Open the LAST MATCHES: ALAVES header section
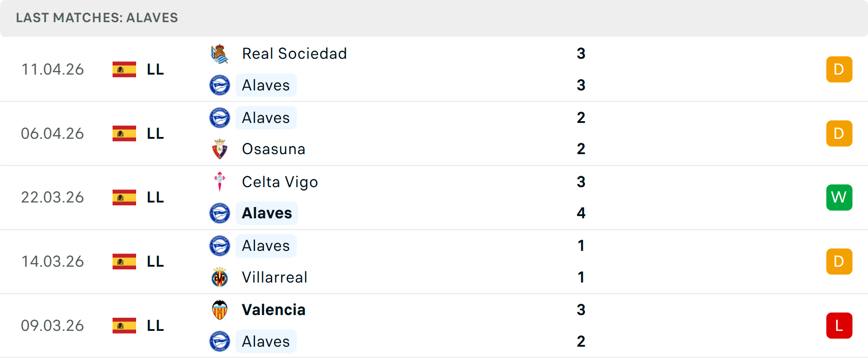This screenshot has width=868, height=358. [97, 18]
